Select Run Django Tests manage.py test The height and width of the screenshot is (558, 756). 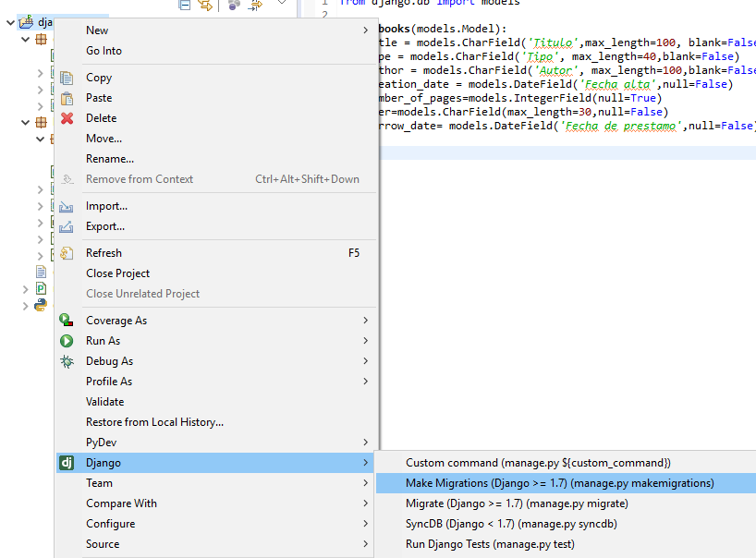(x=566, y=543)
